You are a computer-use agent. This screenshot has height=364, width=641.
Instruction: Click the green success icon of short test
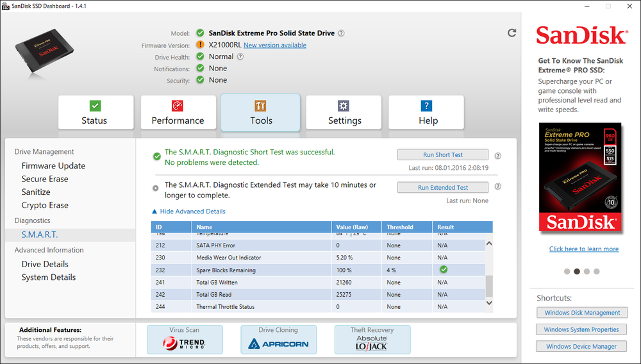[x=156, y=156]
